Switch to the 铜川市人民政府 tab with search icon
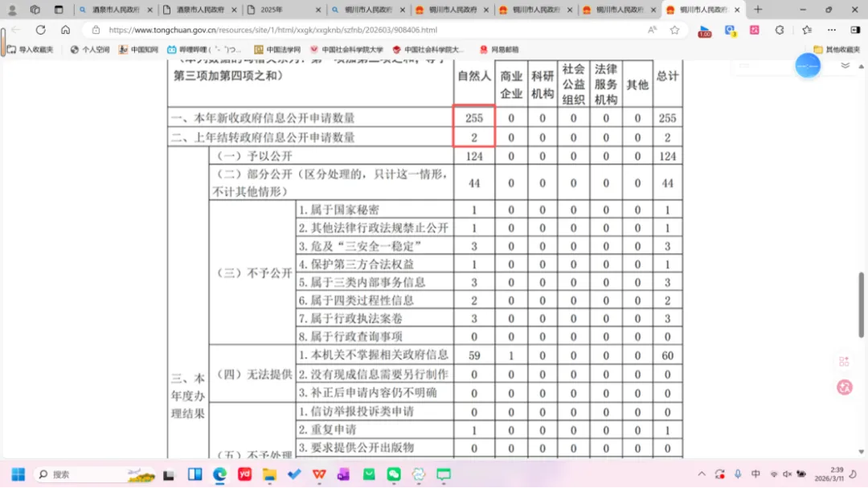Image resolution: width=868 pixels, height=488 pixels. pyautogui.click(x=368, y=10)
